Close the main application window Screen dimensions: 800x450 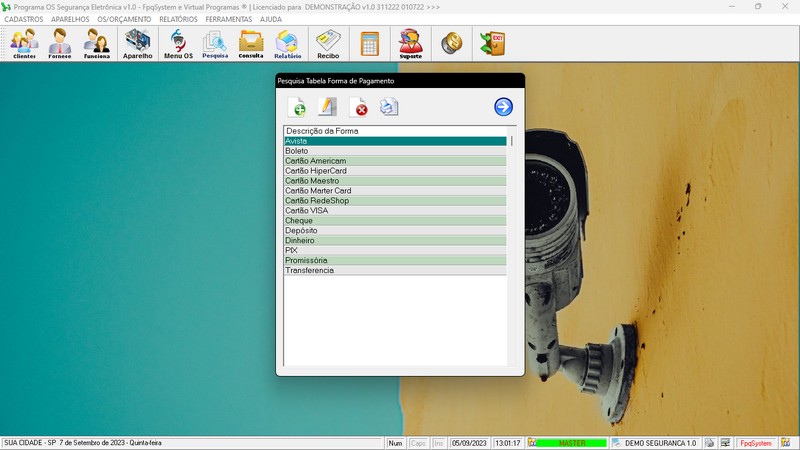point(785,7)
